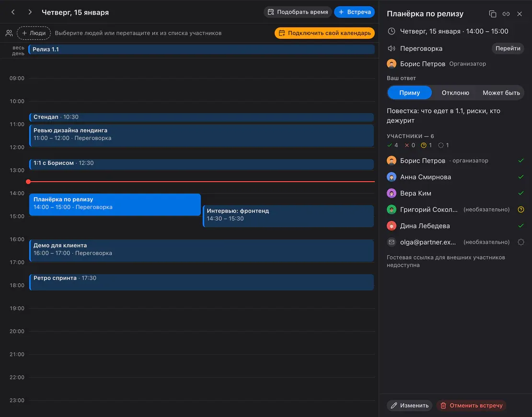Open the Интервью: фронтенд event
This screenshot has height=417, width=532.
[289, 216]
